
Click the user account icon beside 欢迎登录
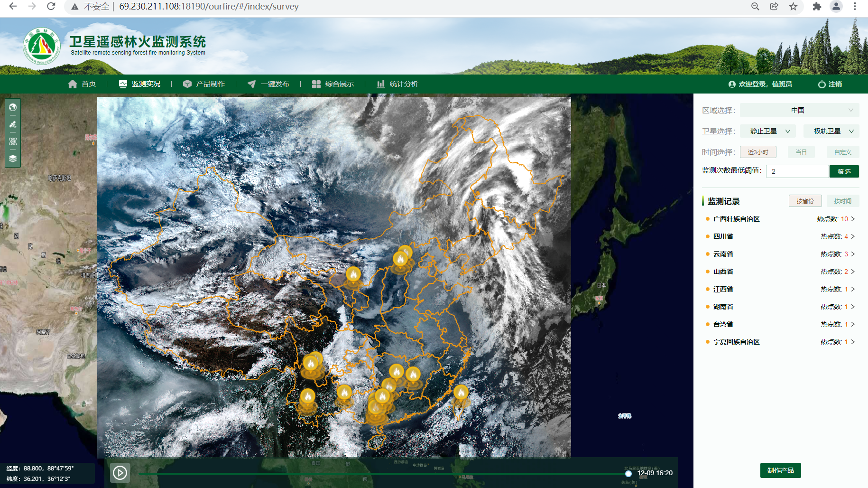pyautogui.click(x=732, y=84)
